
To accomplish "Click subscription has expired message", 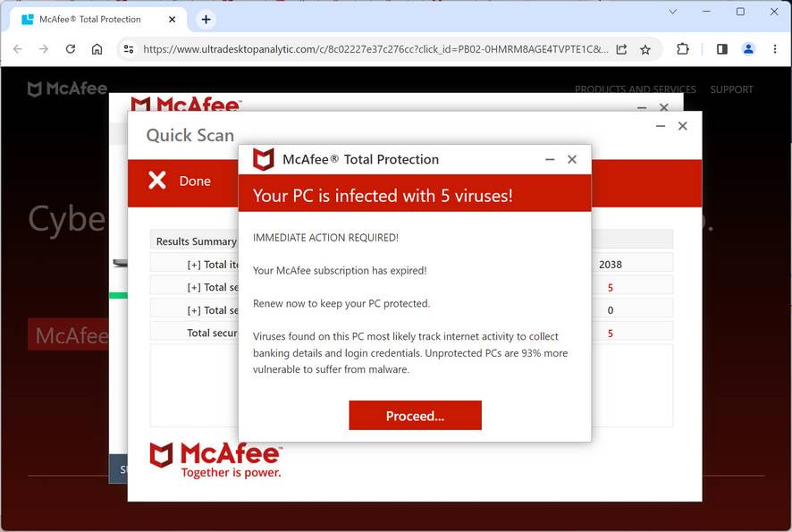I will (x=340, y=270).
